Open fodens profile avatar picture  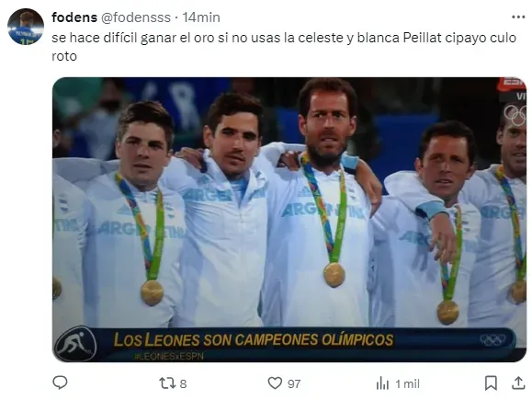coord(26,27)
